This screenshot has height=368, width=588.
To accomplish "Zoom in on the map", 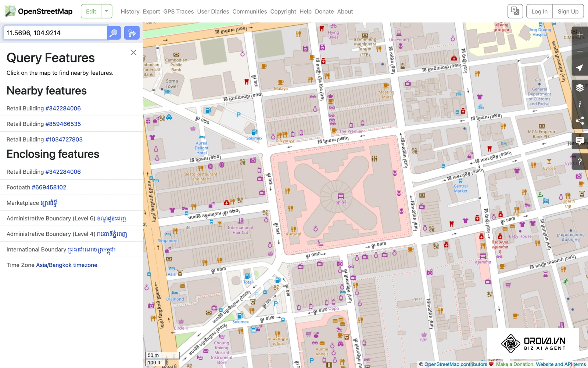I will 580,35.
